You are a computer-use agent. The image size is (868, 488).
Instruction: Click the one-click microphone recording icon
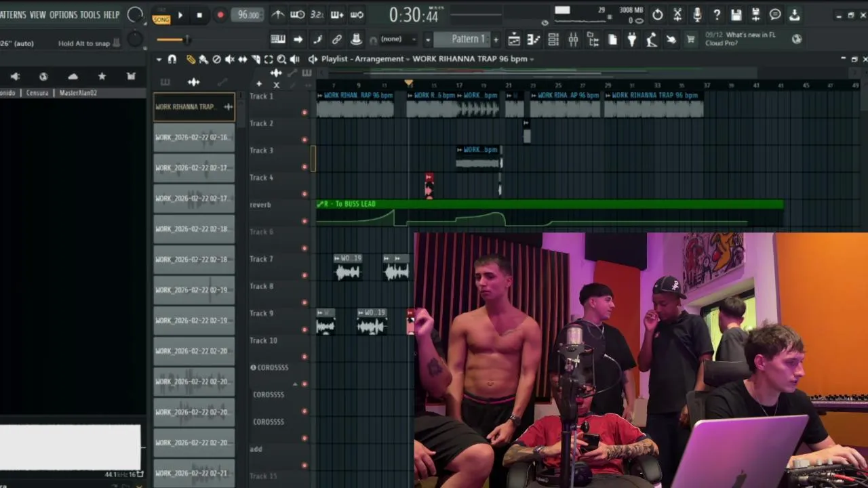click(x=696, y=15)
